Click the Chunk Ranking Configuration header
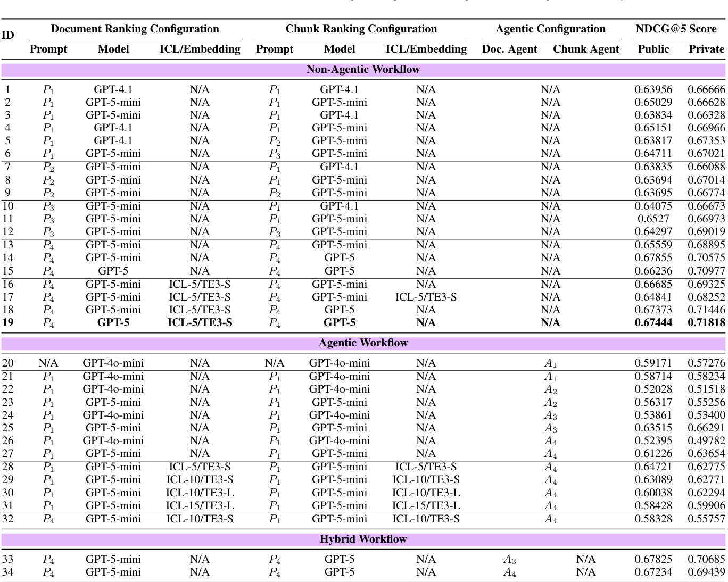 tap(361, 29)
